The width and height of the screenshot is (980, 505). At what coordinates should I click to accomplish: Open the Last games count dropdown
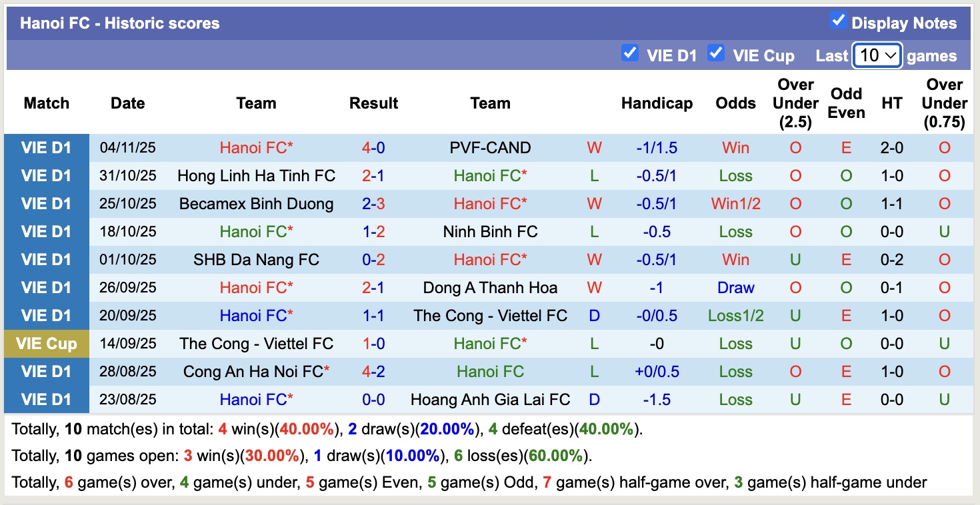[x=877, y=55]
